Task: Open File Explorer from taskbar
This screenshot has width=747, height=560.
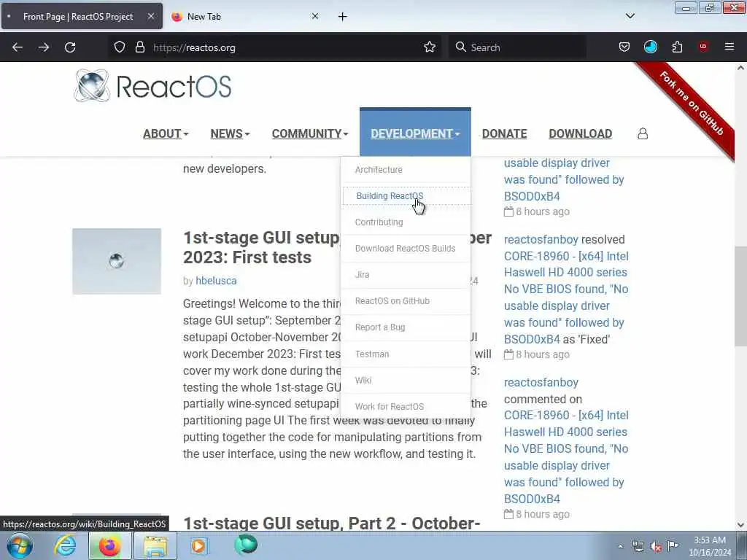Action: tap(155, 545)
